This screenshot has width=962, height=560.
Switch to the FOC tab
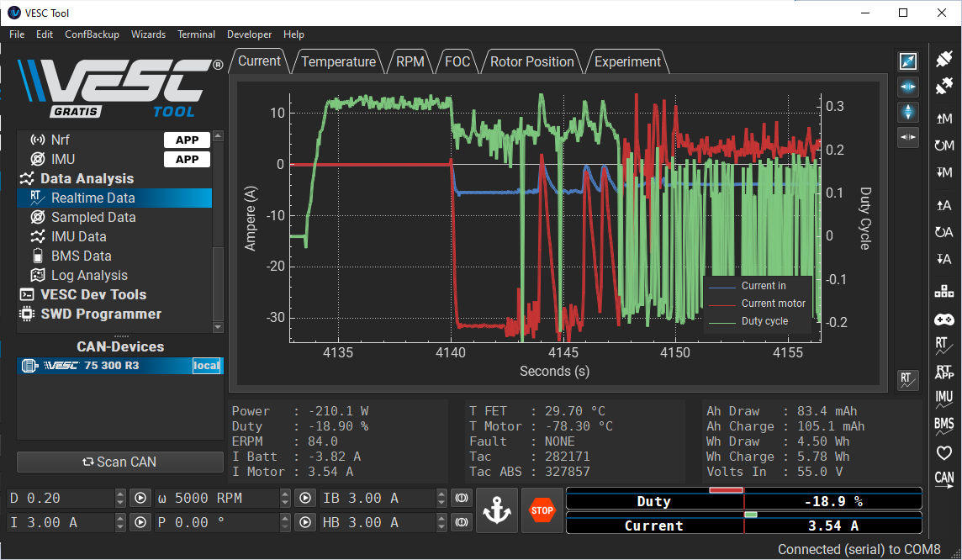point(457,62)
